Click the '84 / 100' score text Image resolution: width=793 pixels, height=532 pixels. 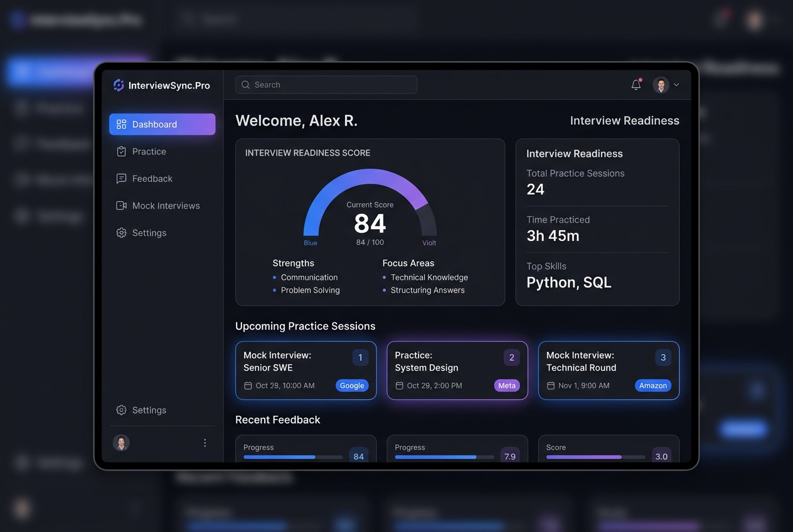370,242
